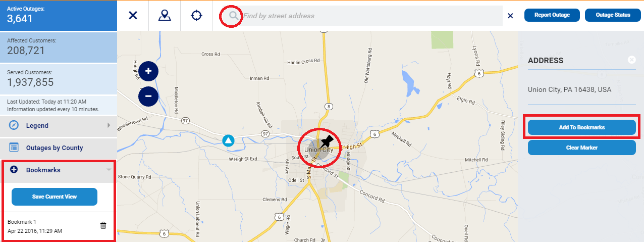Screen dimensions: 644x242
Task: Click the Find by street address field
Action: point(371,16)
